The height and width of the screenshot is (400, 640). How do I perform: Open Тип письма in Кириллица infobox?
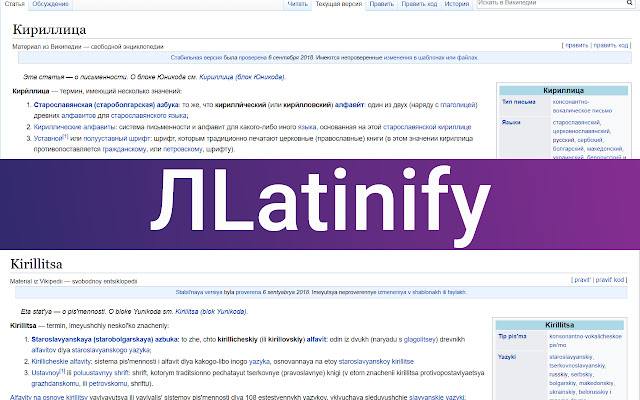coord(518,102)
